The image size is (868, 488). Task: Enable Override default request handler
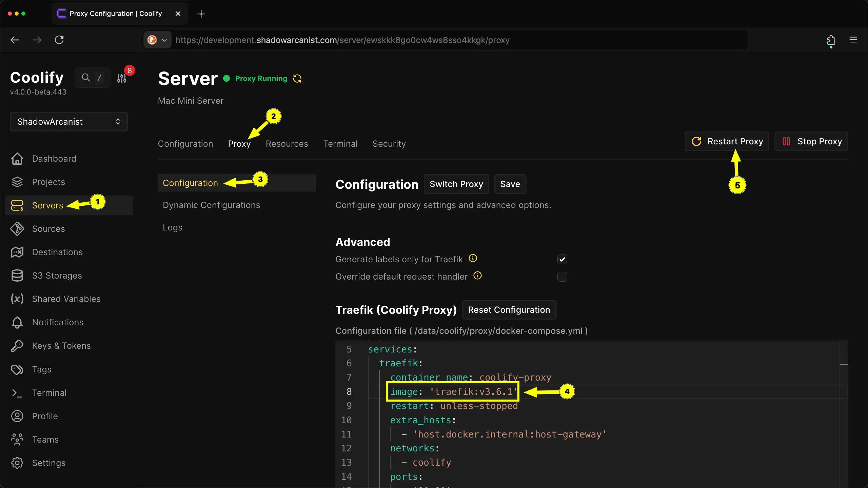pyautogui.click(x=562, y=277)
